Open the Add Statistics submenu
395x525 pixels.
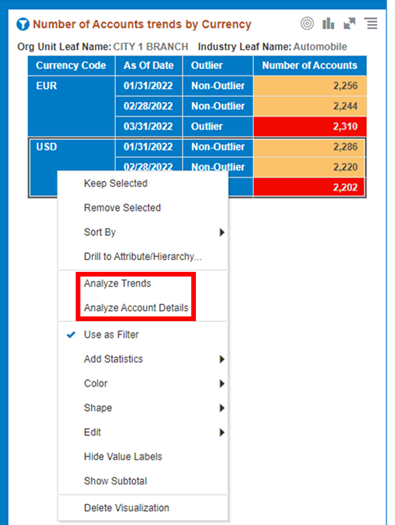tap(143, 359)
